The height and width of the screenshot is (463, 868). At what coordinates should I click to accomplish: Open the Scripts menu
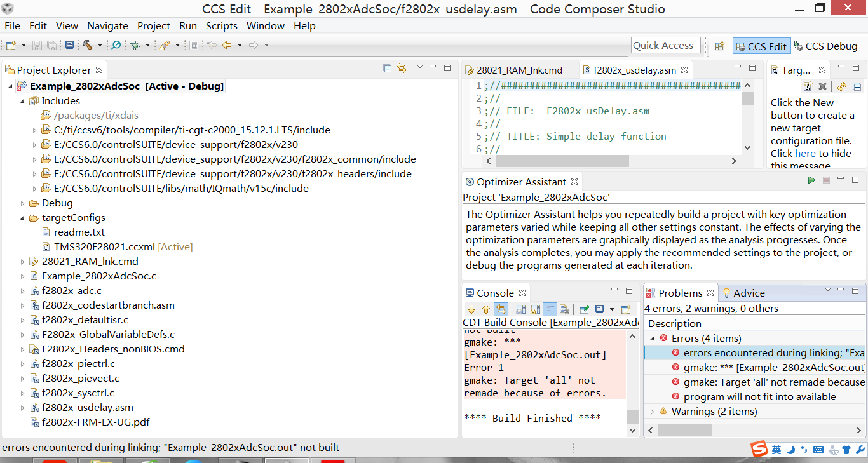tap(222, 25)
